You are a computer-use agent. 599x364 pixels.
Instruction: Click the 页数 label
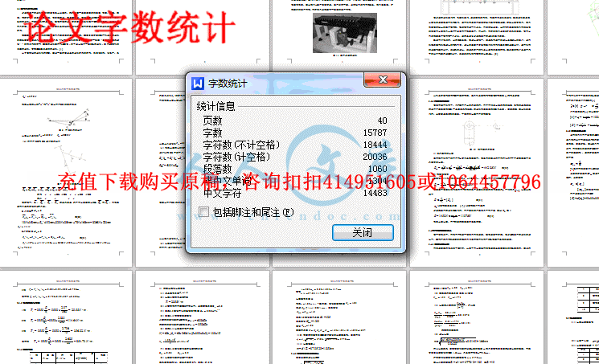212,121
